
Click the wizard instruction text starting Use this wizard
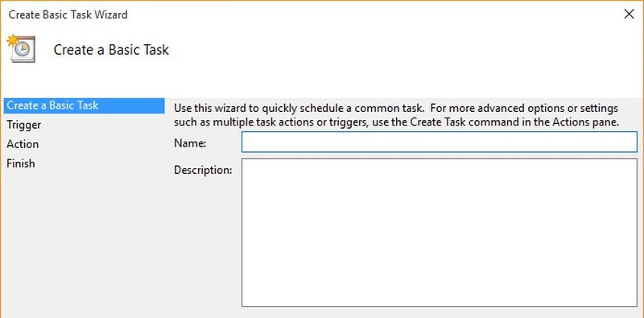pyautogui.click(x=396, y=109)
